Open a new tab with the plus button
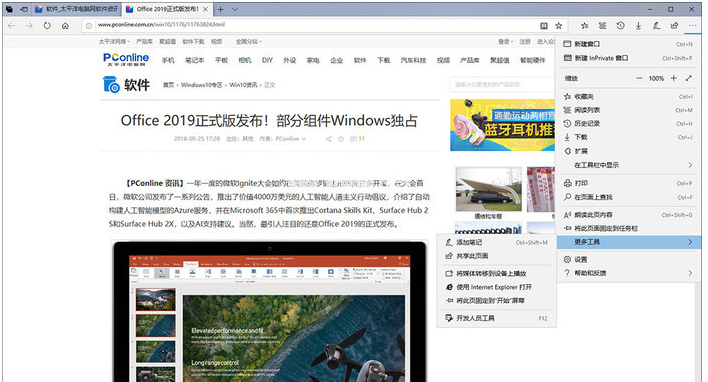 coord(220,9)
